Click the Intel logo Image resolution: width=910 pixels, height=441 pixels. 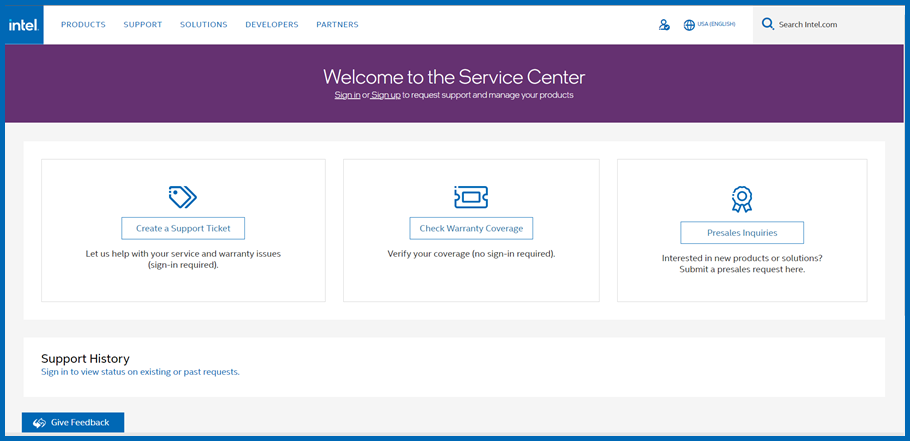pos(23,24)
